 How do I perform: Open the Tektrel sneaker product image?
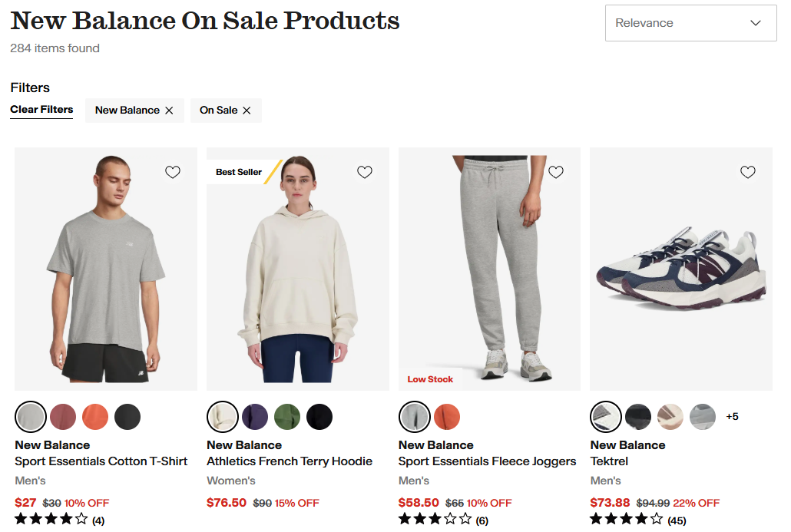pos(680,269)
